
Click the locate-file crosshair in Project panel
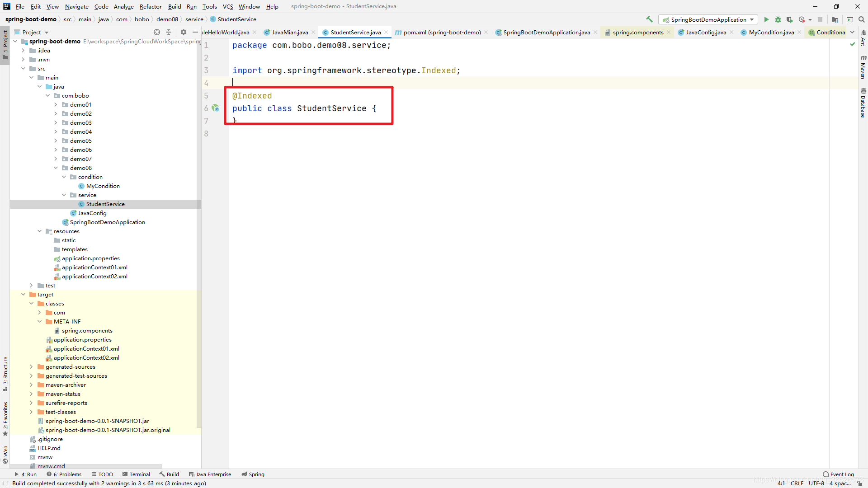click(157, 32)
